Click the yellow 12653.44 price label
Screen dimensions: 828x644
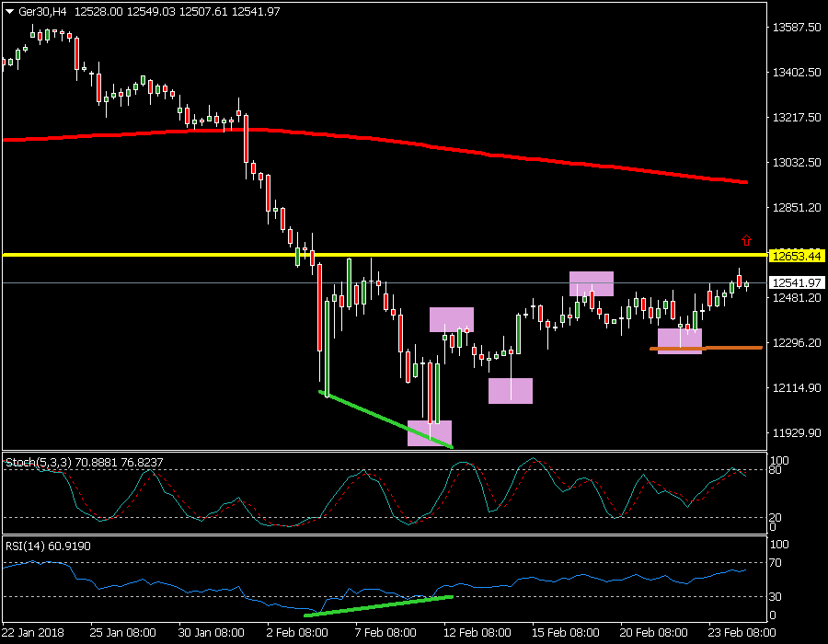pyautogui.click(x=796, y=255)
